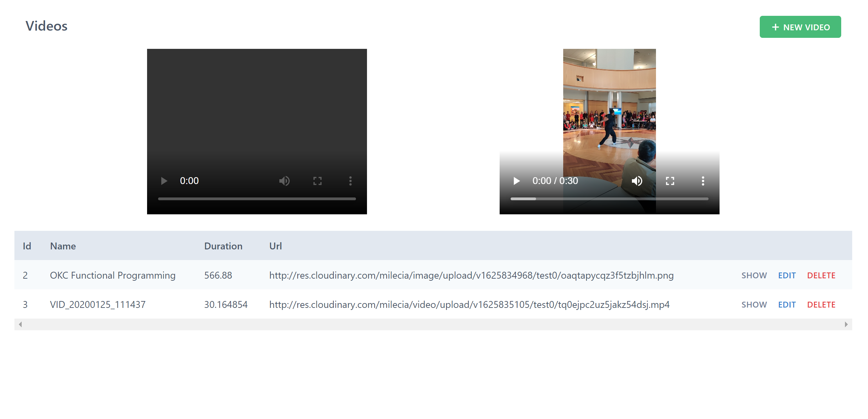
Task: Play the first video
Action: point(164,181)
